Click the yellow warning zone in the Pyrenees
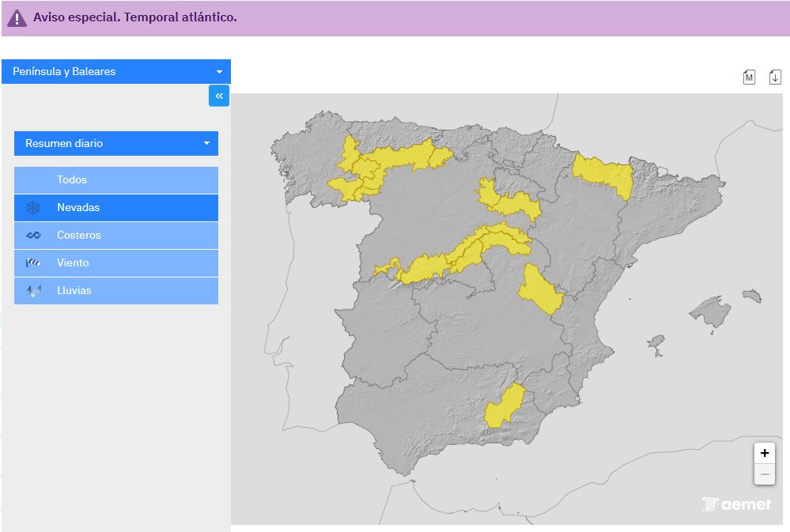This screenshot has width=790, height=532. pyautogui.click(x=604, y=174)
